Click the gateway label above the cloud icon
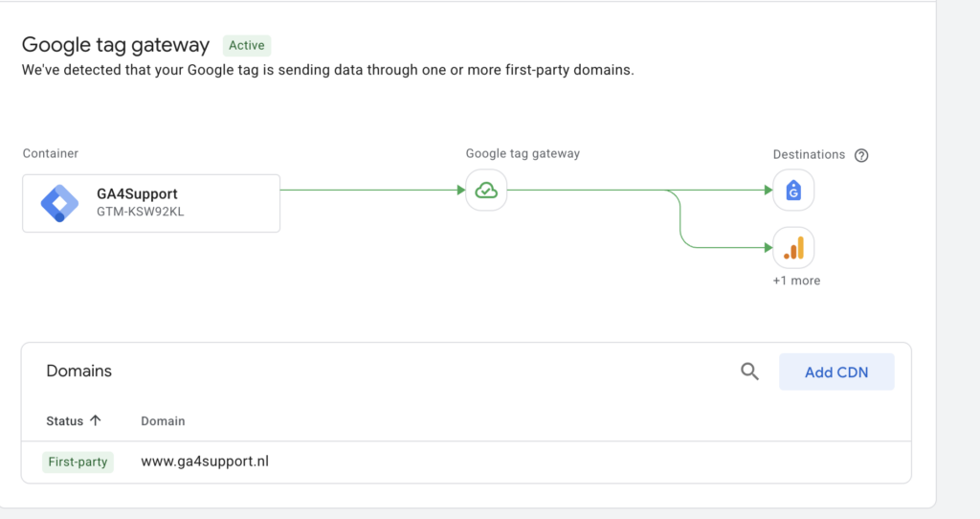This screenshot has width=980, height=519. (x=523, y=153)
